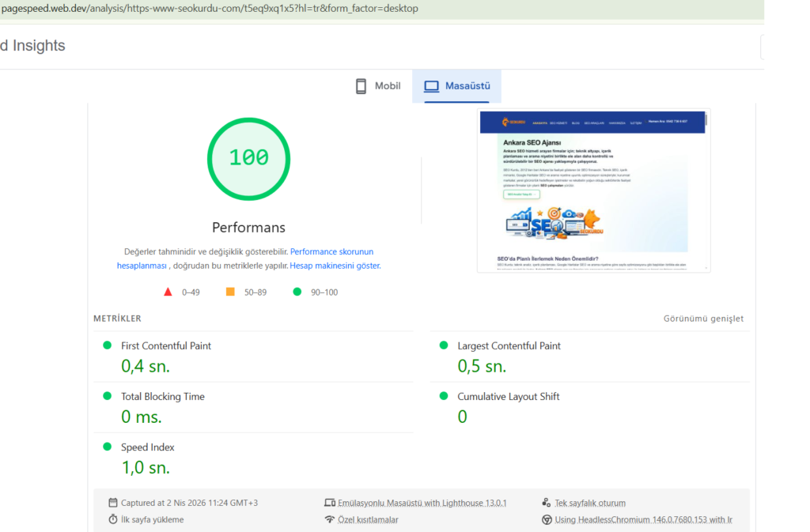Click the 100 performance score gauge
This screenshot has height=532, width=810.
point(248,159)
